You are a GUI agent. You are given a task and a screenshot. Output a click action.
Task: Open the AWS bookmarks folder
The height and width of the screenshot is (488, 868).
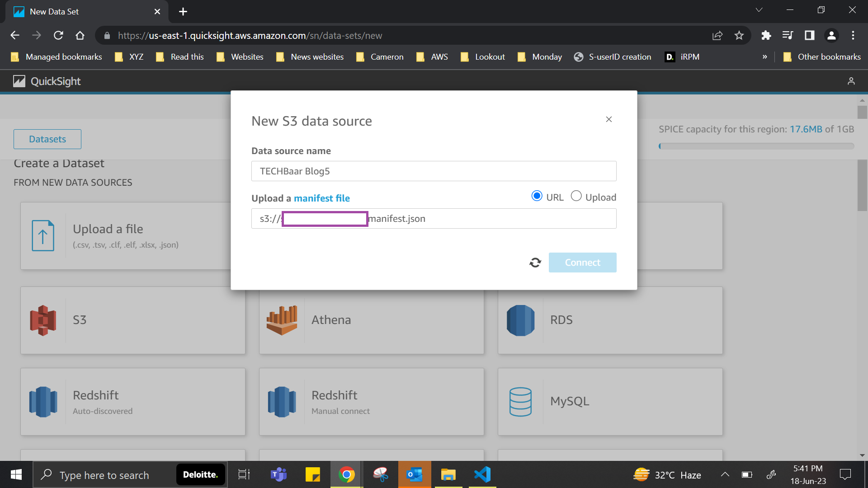point(432,57)
